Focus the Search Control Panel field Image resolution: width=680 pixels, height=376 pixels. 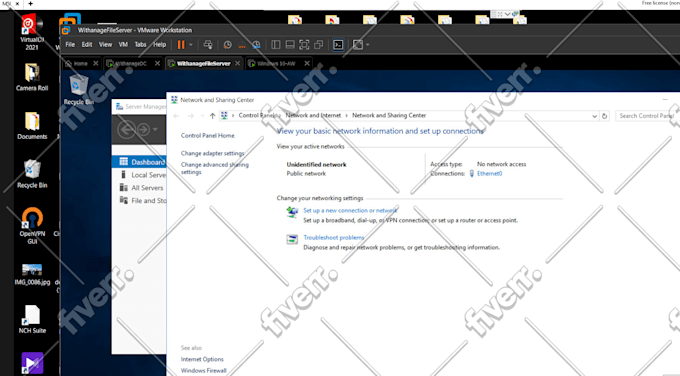click(647, 116)
